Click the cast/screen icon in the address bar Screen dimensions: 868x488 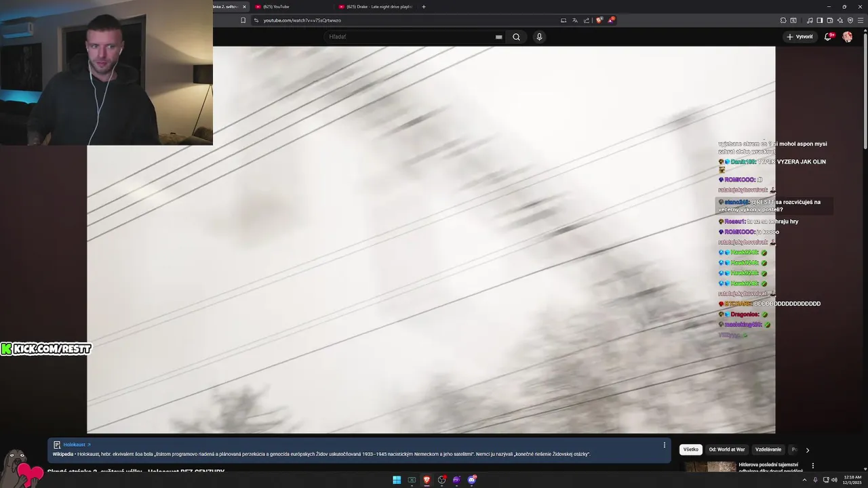tap(564, 20)
